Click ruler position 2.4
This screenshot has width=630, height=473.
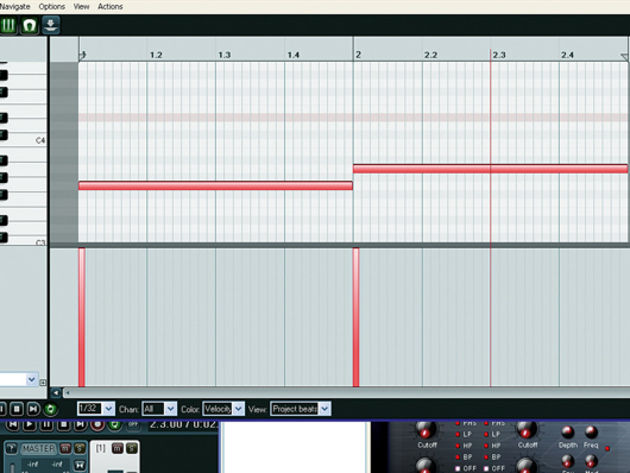tap(567, 55)
